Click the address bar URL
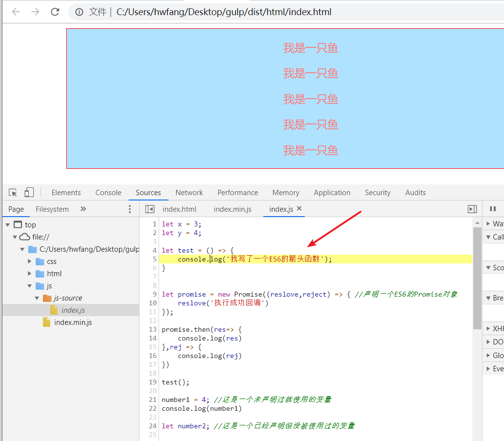The height and width of the screenshot is (441, 504). pyautogui.click(x=224, y=12)
